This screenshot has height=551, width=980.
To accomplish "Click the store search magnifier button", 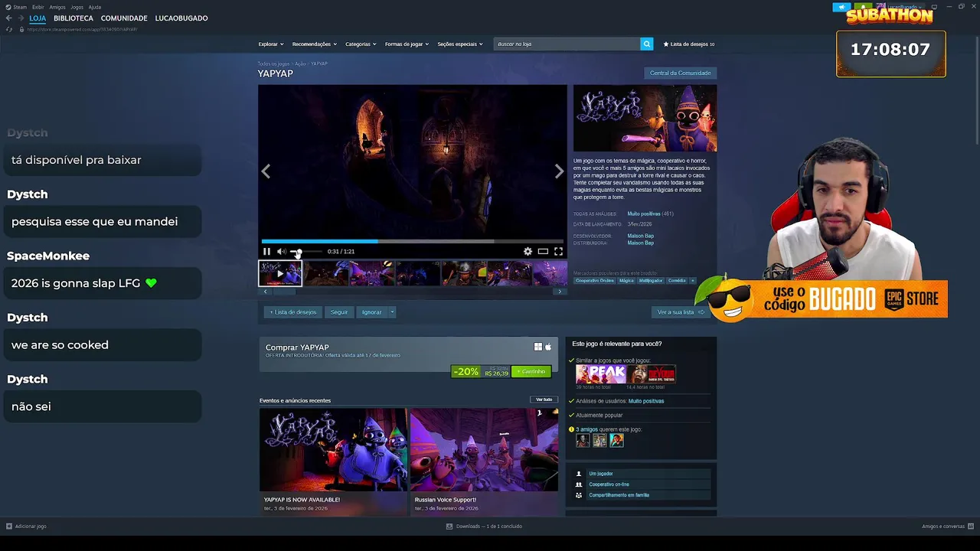I will [647, 44].
